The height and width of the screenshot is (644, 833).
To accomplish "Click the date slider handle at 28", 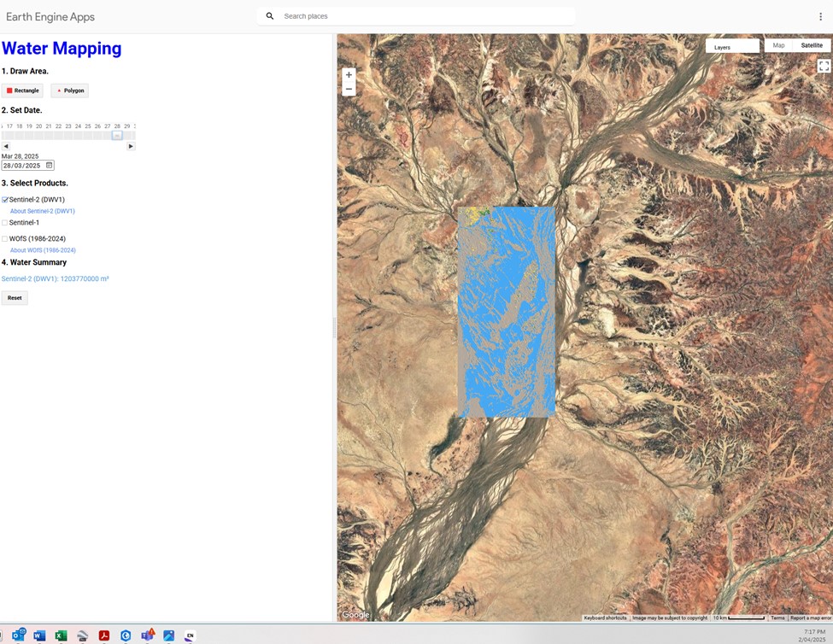I will click(x=117, y=136).
